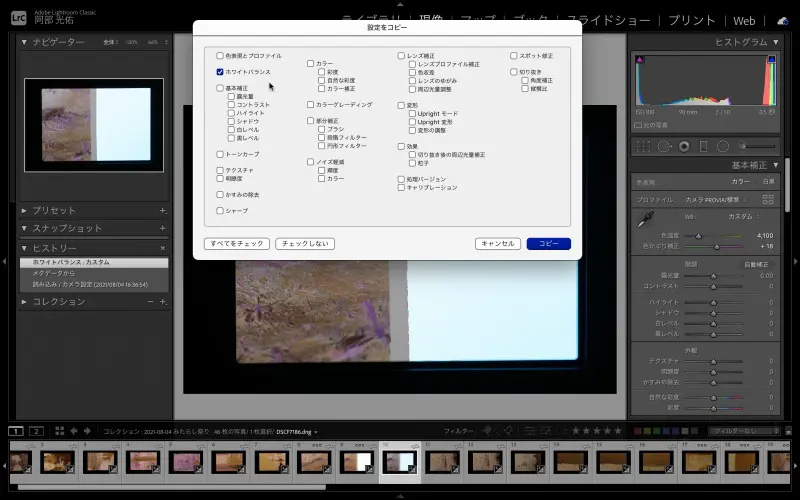
Task: Enable the シャープ checkbox
Action: point(220,210)
